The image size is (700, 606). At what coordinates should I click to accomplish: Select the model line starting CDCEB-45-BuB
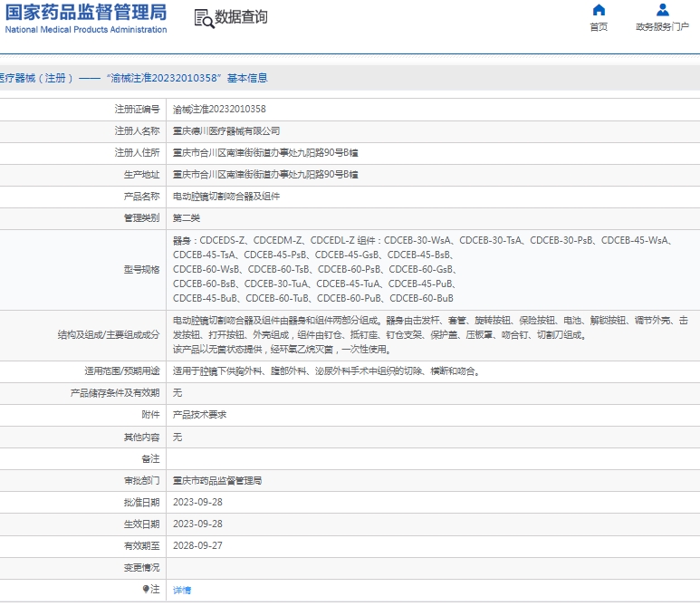[x=313, y=298]
